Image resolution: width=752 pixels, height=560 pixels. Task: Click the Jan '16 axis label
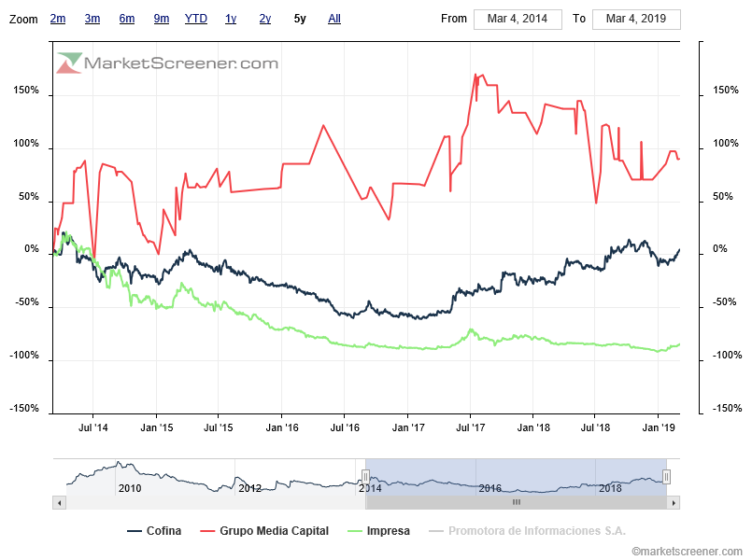coord(282,427)
